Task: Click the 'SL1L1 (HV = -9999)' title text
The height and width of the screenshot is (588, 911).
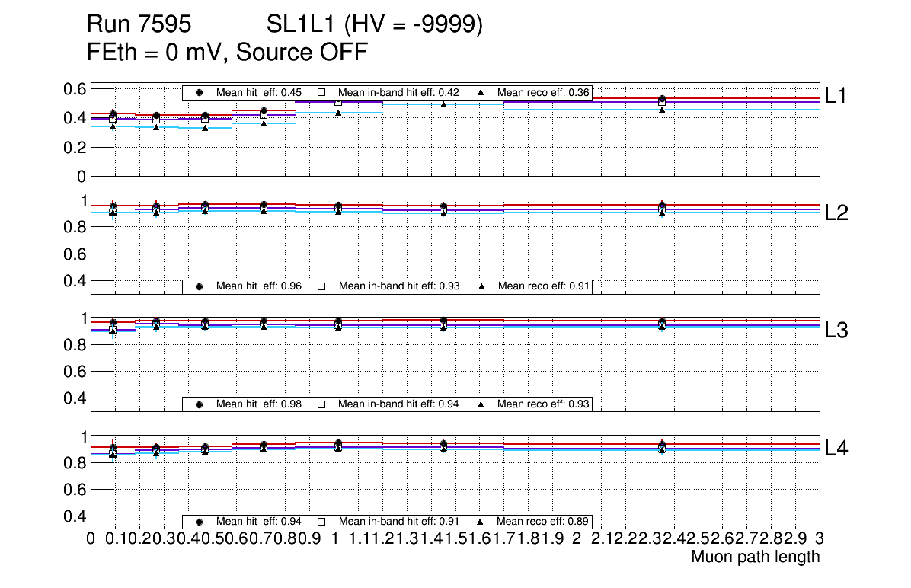Action: tap(375, 25)
